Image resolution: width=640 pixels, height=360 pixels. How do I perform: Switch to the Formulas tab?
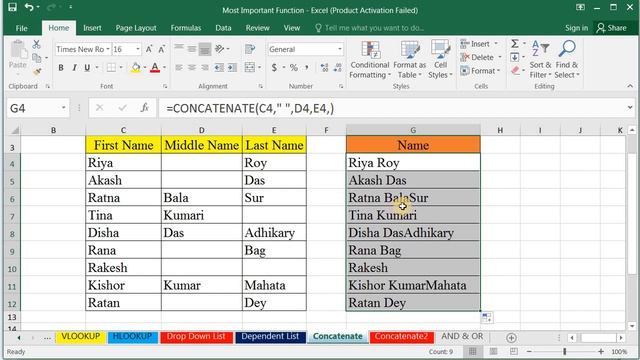[x=186, y=28]
